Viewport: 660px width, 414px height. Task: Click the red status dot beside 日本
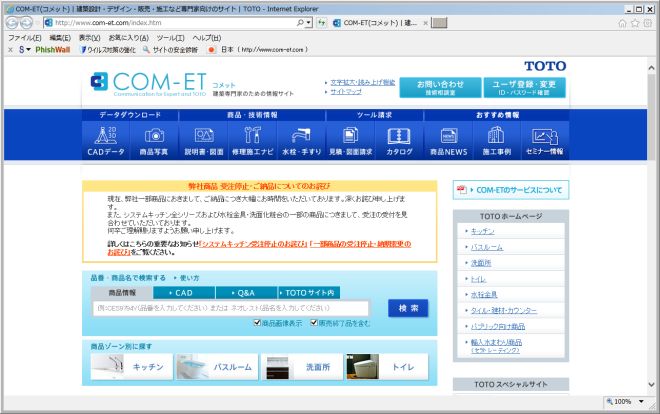pos(211,50)
